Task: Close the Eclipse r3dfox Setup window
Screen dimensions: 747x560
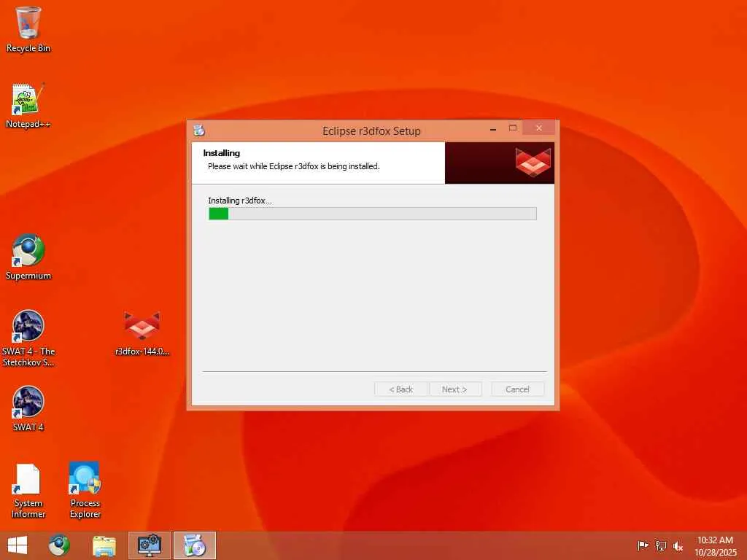Action: (539, 128)
